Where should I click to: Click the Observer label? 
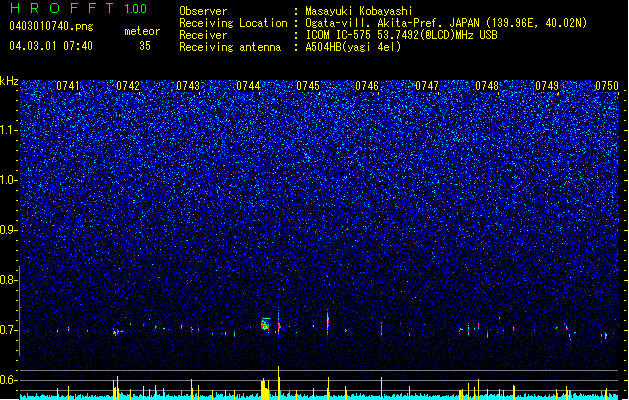coord(203,11)
